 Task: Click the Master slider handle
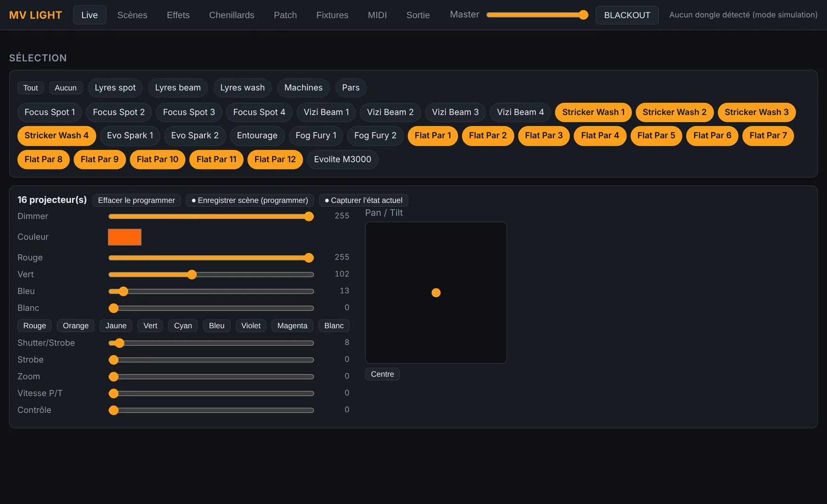point(583,15)
